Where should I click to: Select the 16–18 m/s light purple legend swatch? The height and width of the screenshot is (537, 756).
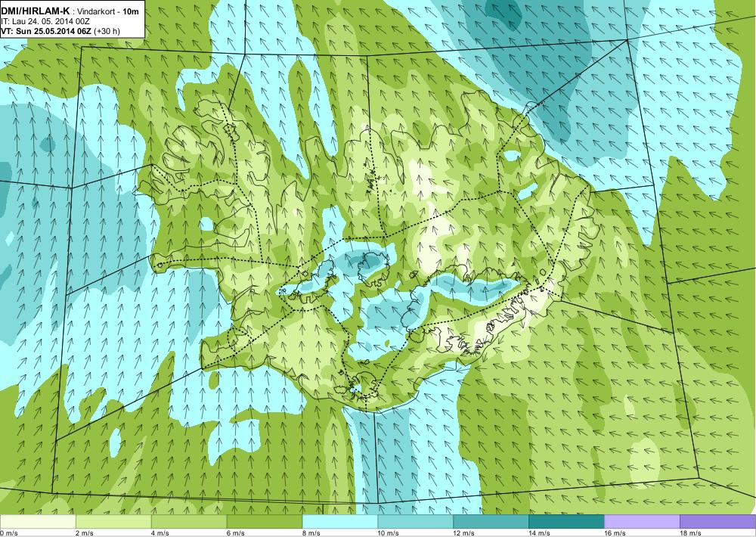point(642,522)
